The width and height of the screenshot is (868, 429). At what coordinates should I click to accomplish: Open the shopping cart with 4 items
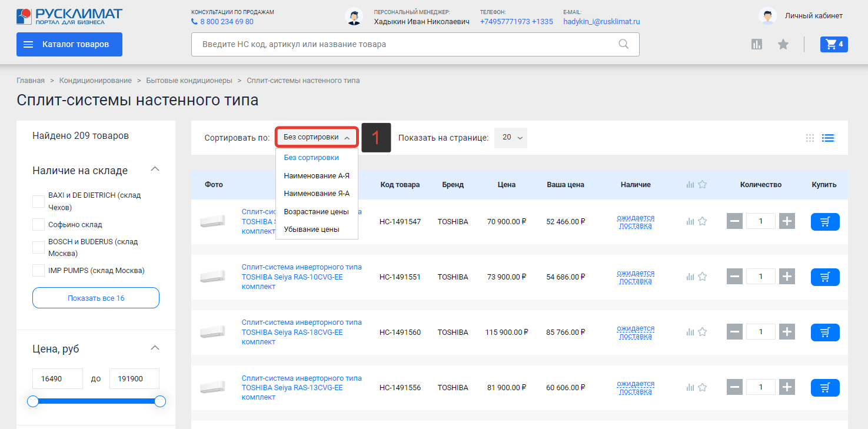coord(834,44)
